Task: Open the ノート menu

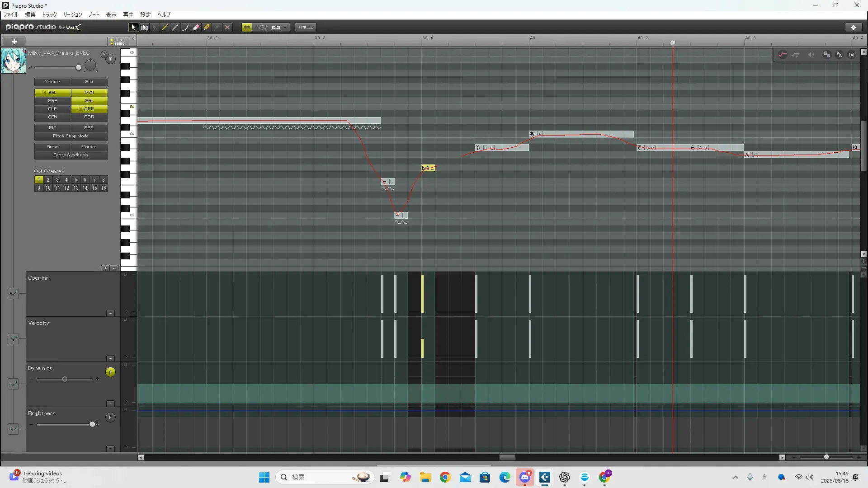Action: click(94, 15)
